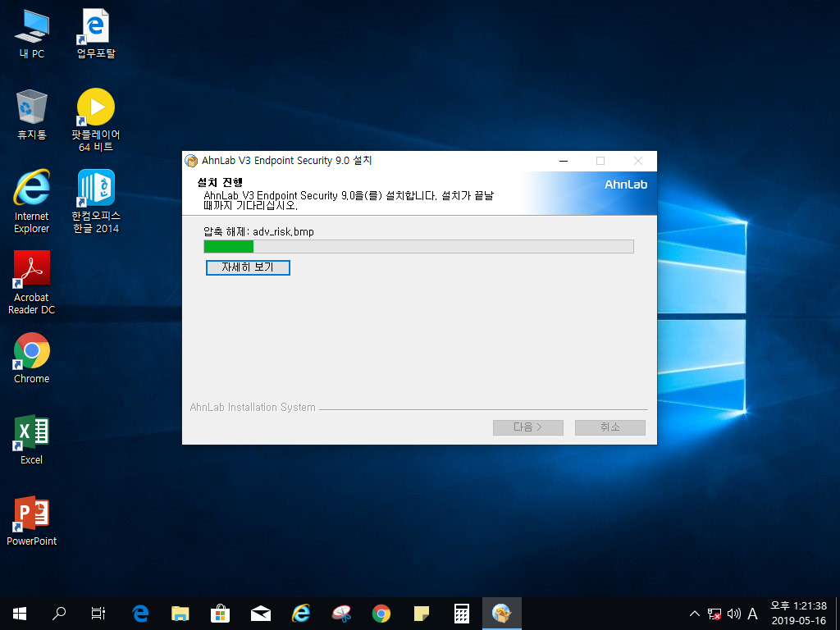Click the installer title bar package icon
This screenshot has width=840, height=630.
tap(191, 161)
